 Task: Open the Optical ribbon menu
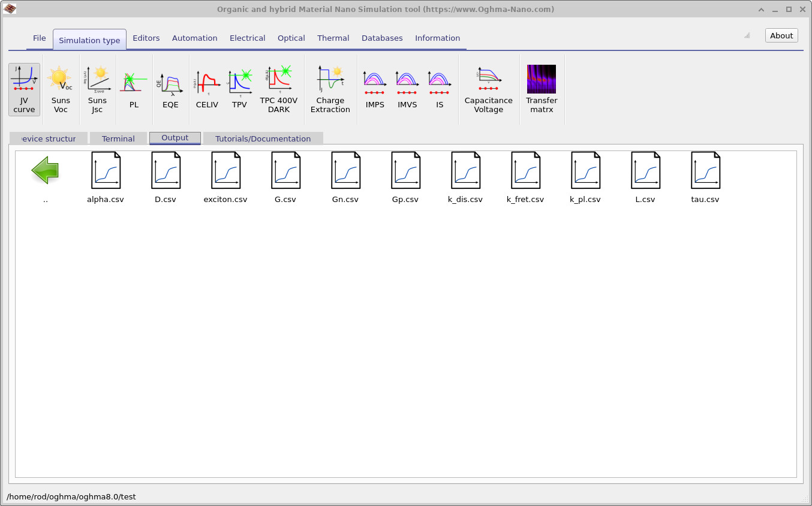[x=291, y=38]
